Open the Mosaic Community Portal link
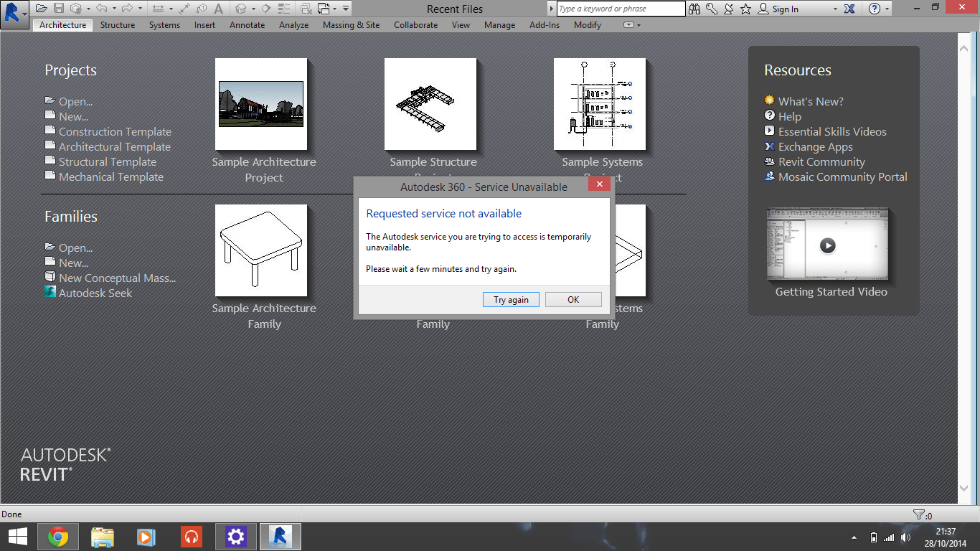This screenshot has width=980, height=551. click(843, 177)
